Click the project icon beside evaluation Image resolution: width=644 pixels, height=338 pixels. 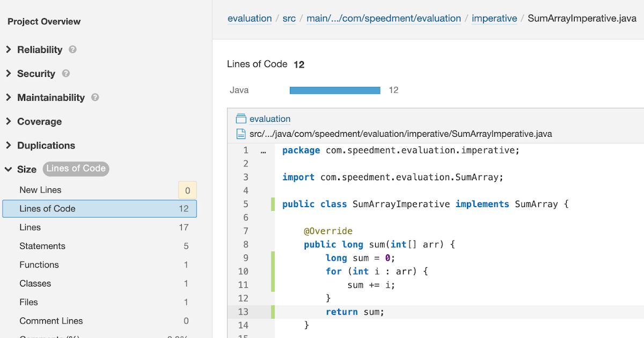coord(240,119)
